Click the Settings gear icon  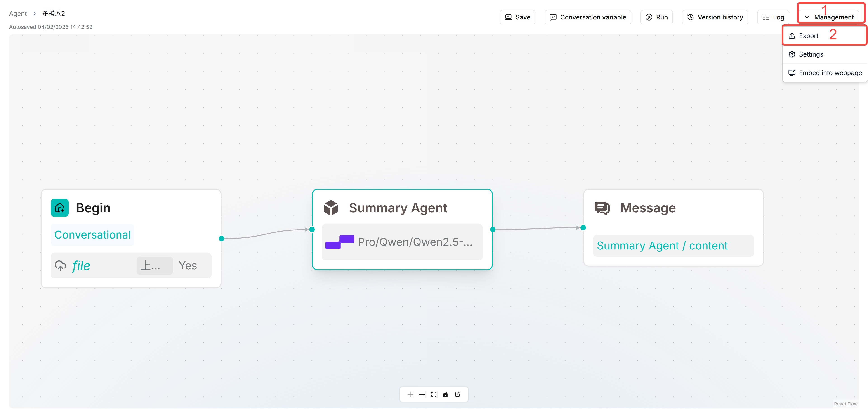[792, 54]
